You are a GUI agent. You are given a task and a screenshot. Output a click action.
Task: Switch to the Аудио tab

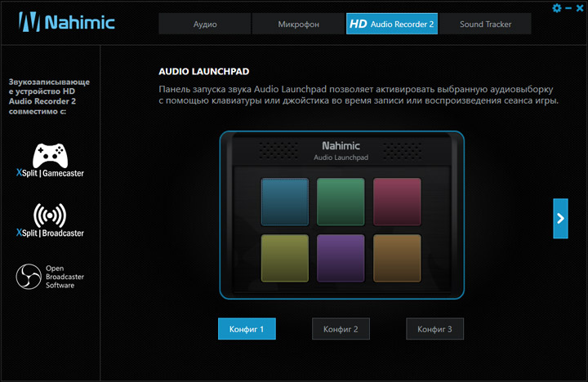(205, 24)
